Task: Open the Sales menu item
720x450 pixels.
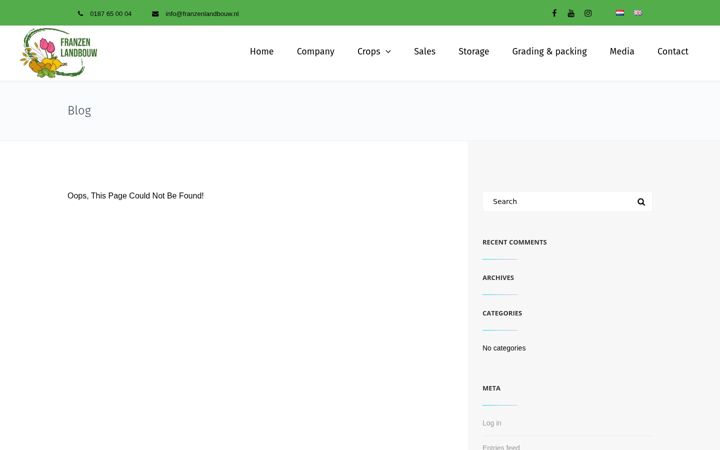Action: click(424, 51)
